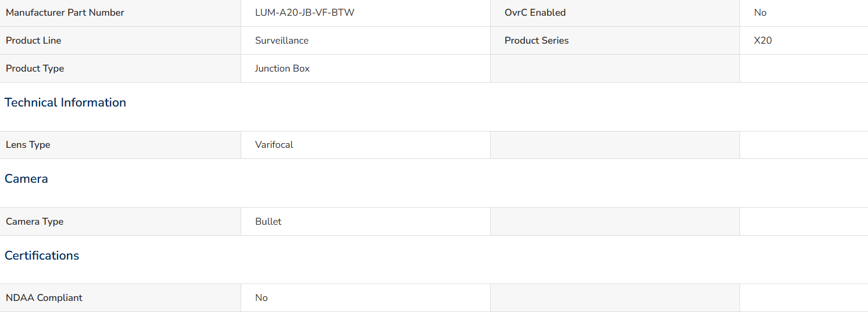Image resolution: width=868 pixels, height=312 pixels.
Task: Click the NDAA Compliant label
Action: pyautogui.click(x=44, y=297)
